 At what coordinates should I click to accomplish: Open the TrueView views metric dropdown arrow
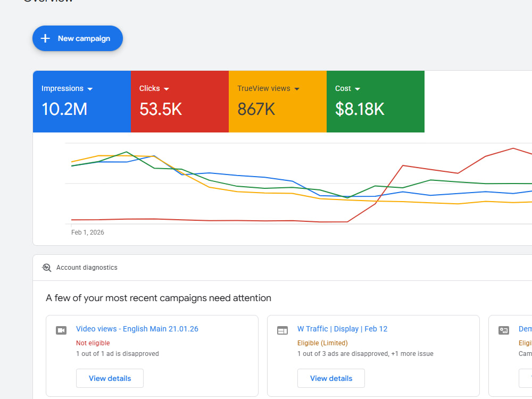[297, 89]
